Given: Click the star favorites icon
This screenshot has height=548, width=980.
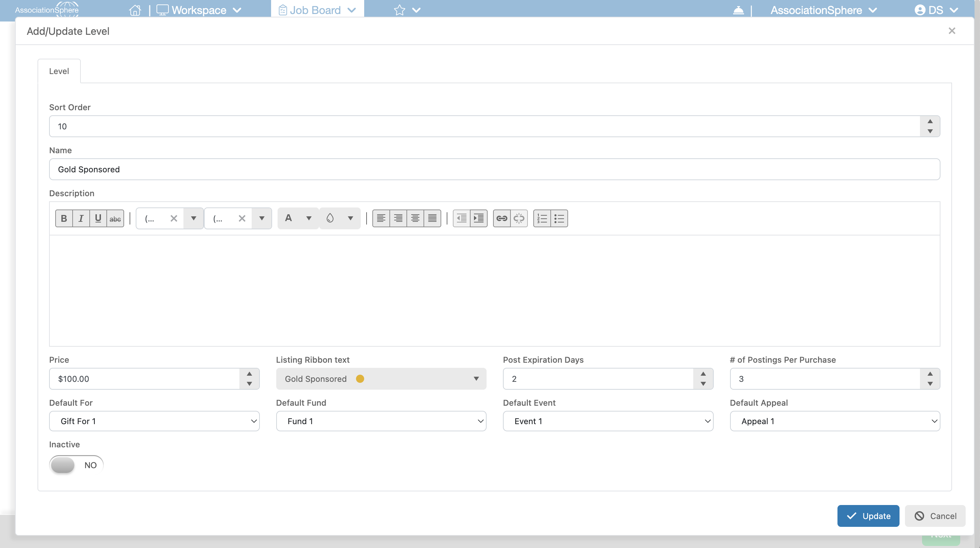Looking at the screenshot, I should tap(399, 10).
